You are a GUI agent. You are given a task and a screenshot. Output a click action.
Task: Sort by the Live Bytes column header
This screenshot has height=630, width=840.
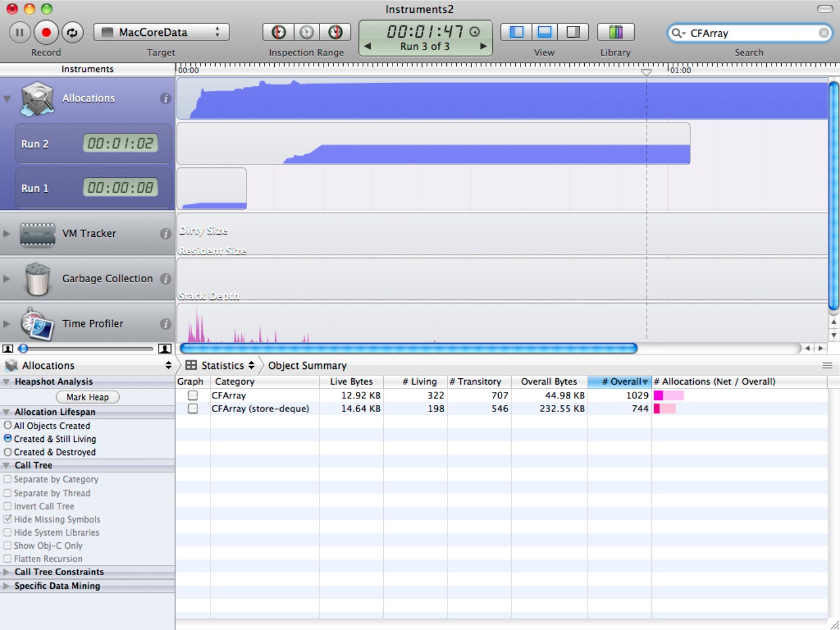point(351,381)
